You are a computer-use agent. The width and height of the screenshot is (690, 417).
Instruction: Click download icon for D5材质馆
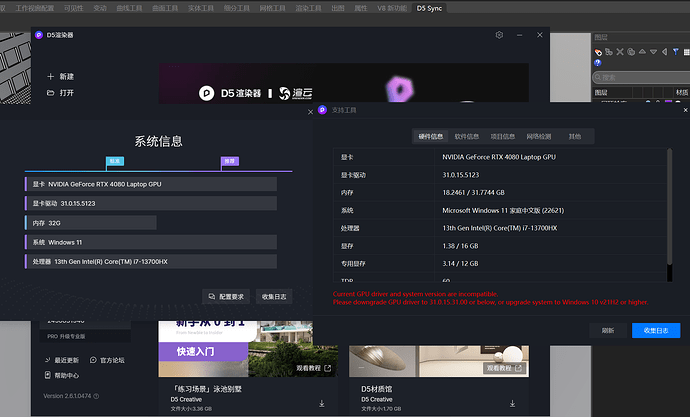513,403
